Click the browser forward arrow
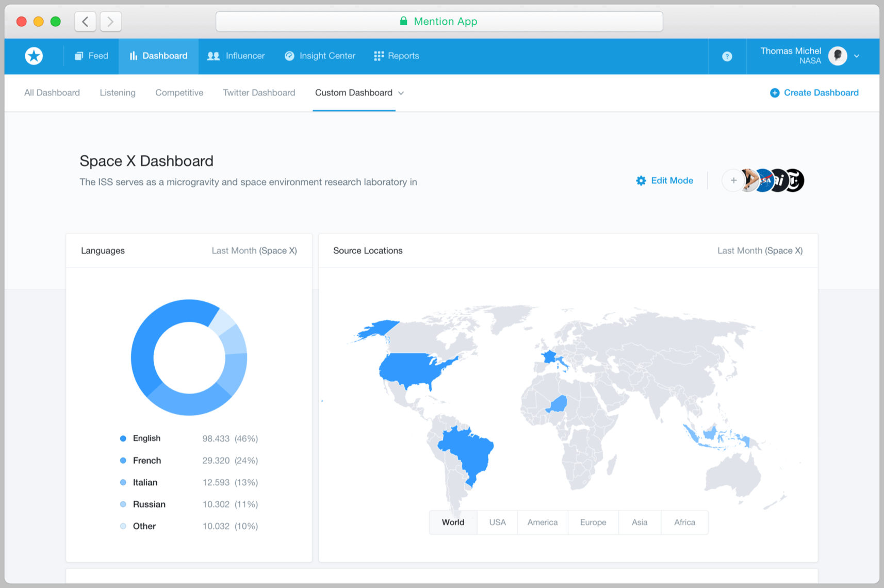This screenshot has height=588, width=884. click(x=110, y=22)
